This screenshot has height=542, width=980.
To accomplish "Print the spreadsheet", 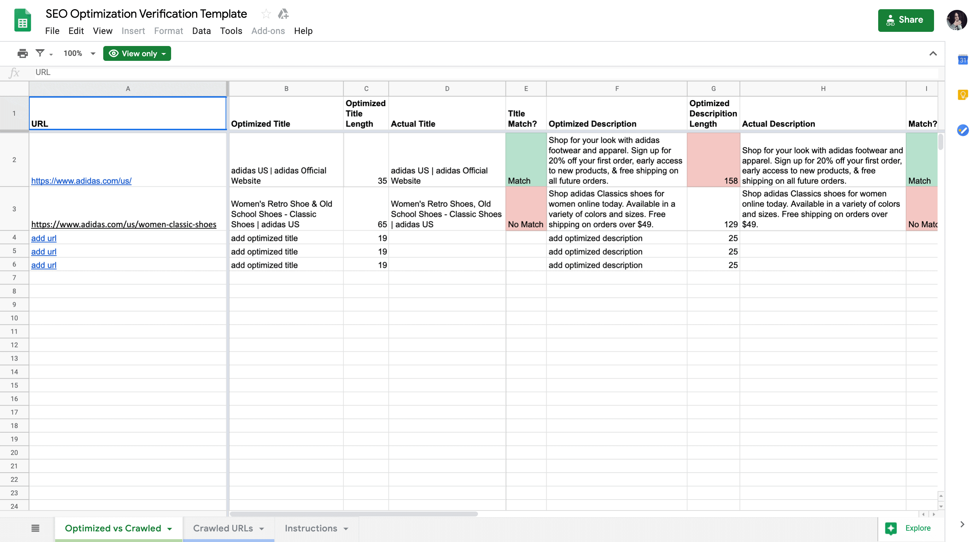I will [x=22, y=53].
